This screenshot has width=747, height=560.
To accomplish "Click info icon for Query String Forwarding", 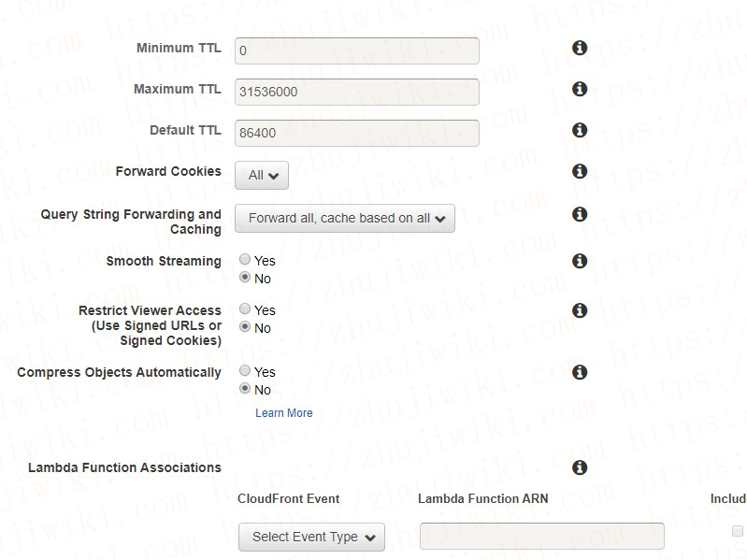I will [x=580, y=214].
